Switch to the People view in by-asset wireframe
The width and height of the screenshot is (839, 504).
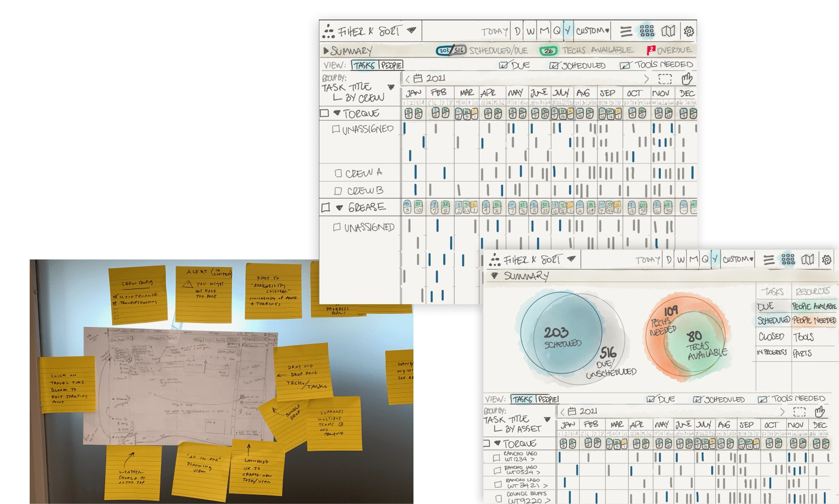pos(547,399)
